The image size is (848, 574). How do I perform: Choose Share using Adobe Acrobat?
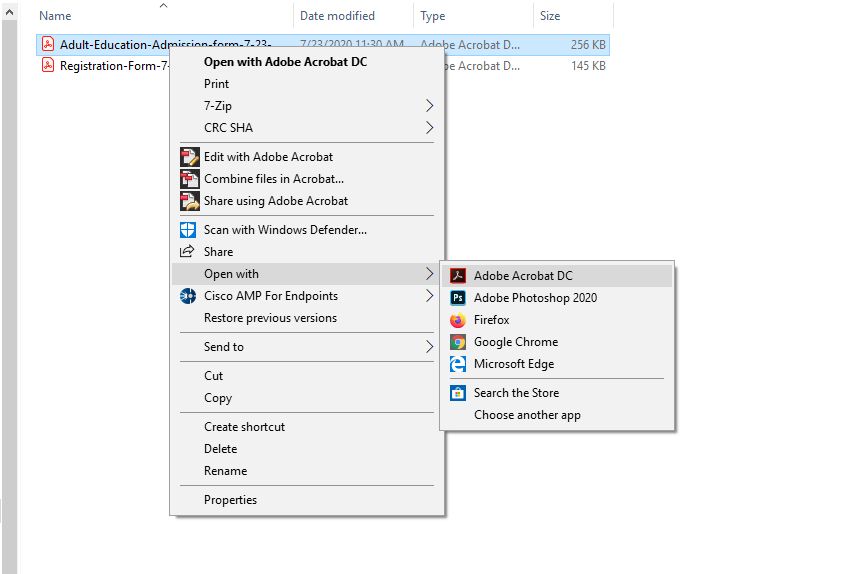point(307,201)
